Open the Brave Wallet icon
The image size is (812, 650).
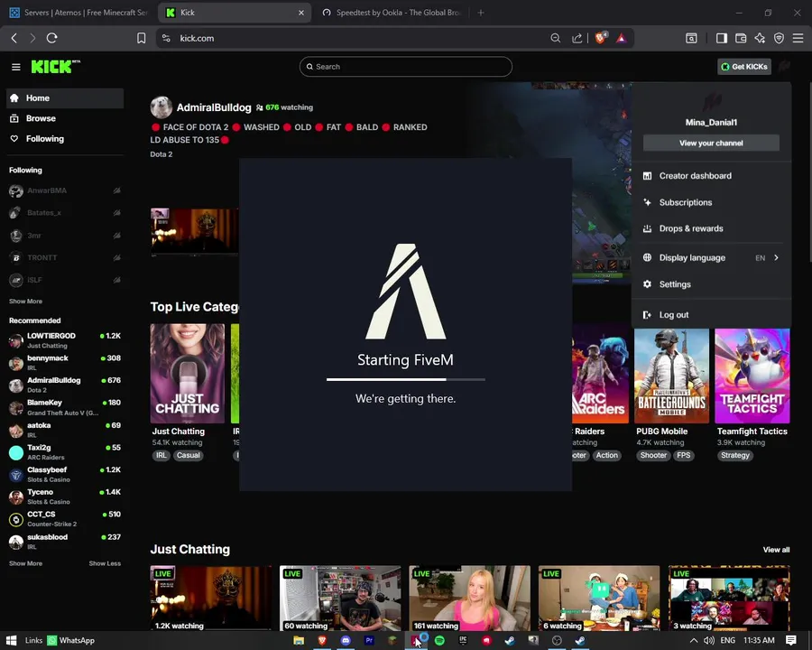tap(741, 38)
